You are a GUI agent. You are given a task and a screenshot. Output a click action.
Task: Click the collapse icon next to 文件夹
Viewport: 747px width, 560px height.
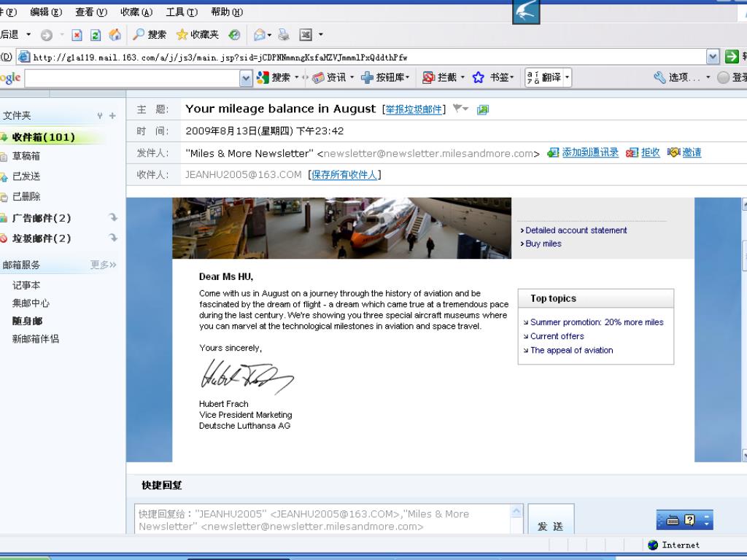[99, 116]
